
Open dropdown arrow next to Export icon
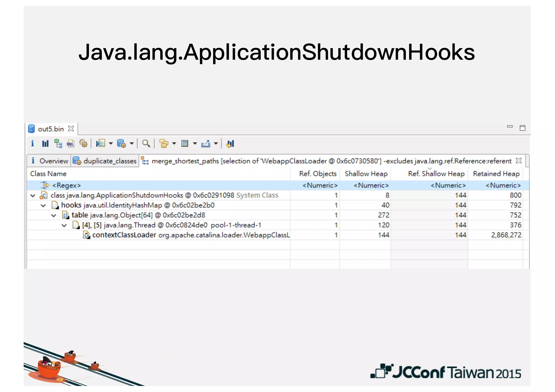coord(216,143)
